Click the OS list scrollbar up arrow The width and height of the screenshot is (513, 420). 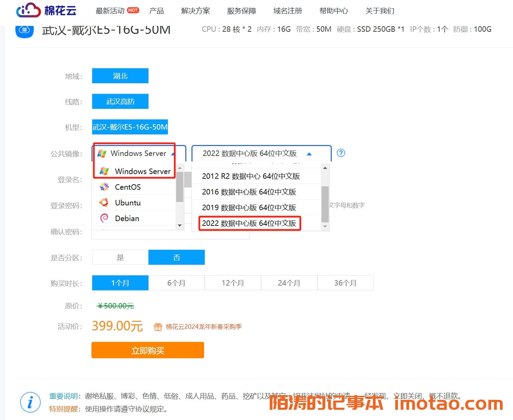(180, 168)
